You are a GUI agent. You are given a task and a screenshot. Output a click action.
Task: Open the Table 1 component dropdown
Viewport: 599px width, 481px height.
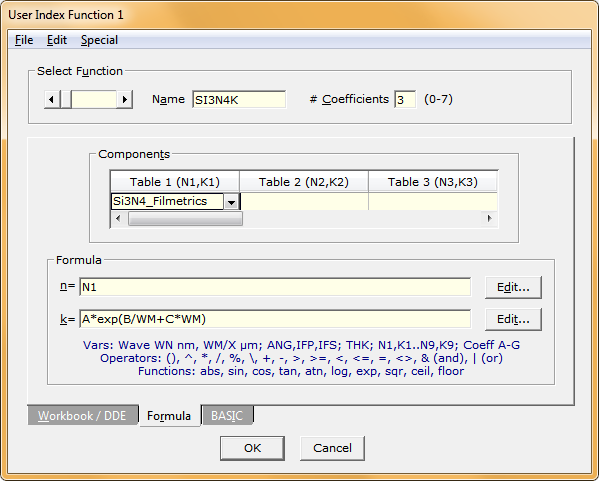tap(232, 202)
